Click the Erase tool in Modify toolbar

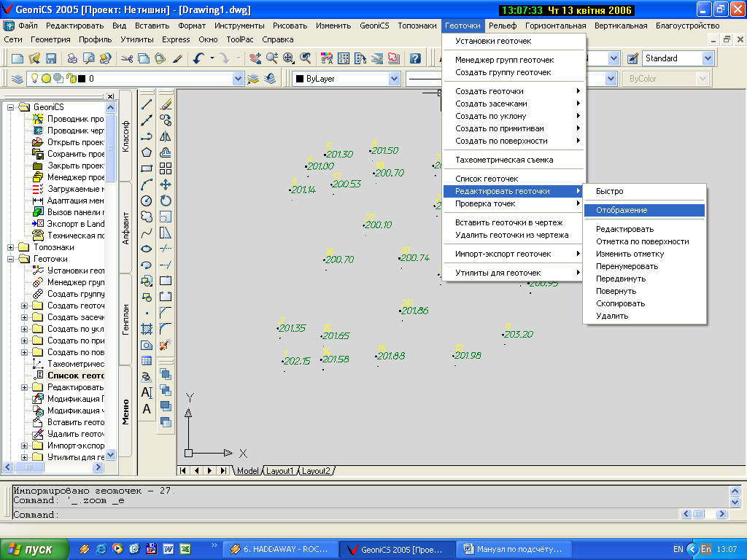point(166,104)
